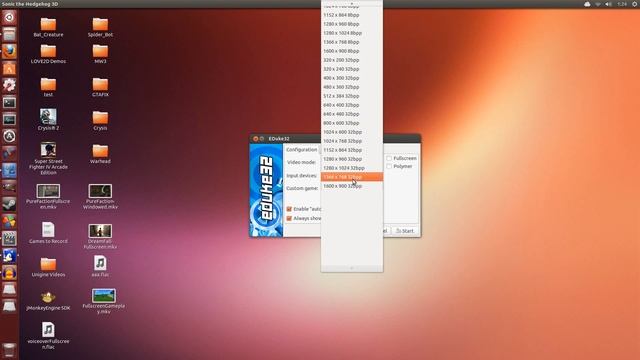
Task: Choose 640 x 480 32bpp video mode
Action: [x=352, y=114]
